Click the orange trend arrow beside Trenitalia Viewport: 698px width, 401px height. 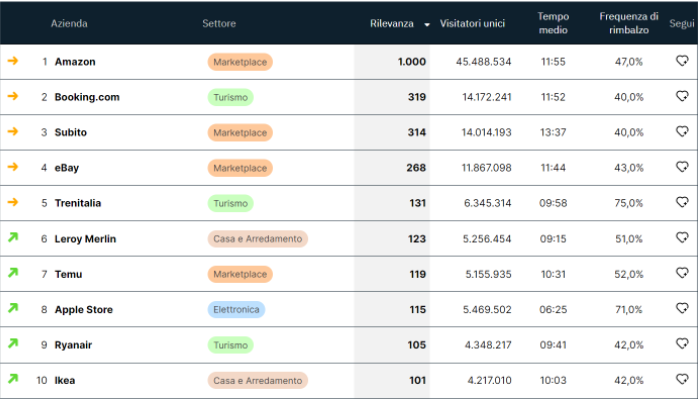click(x=13, y=202)
